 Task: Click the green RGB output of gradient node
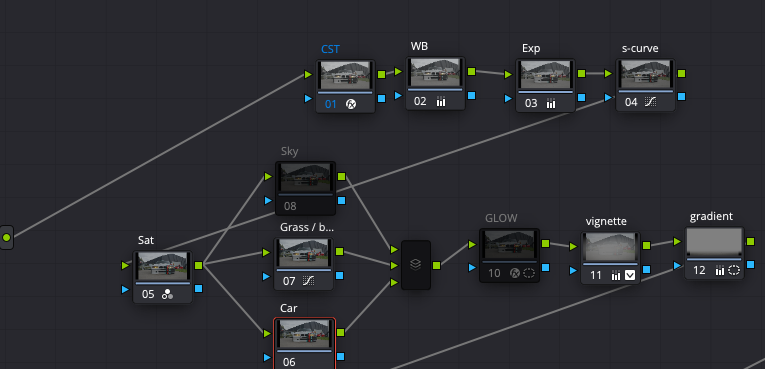click(750, 241)
